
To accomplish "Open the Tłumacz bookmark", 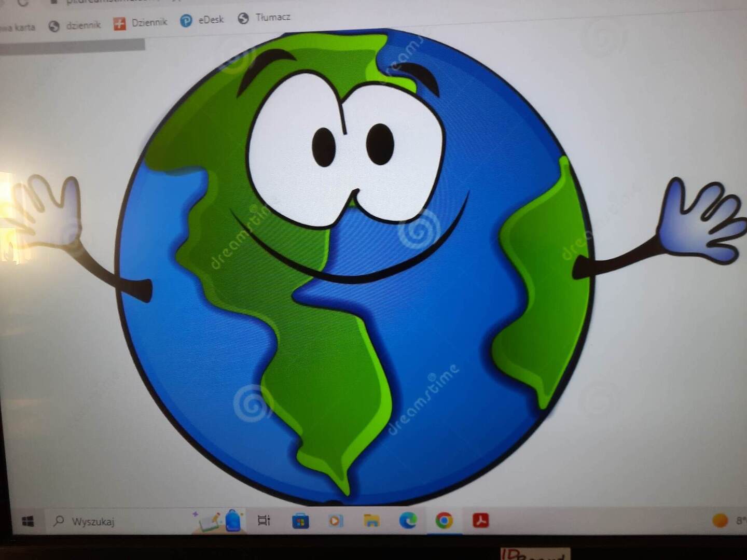I will [x=264, y=18].
